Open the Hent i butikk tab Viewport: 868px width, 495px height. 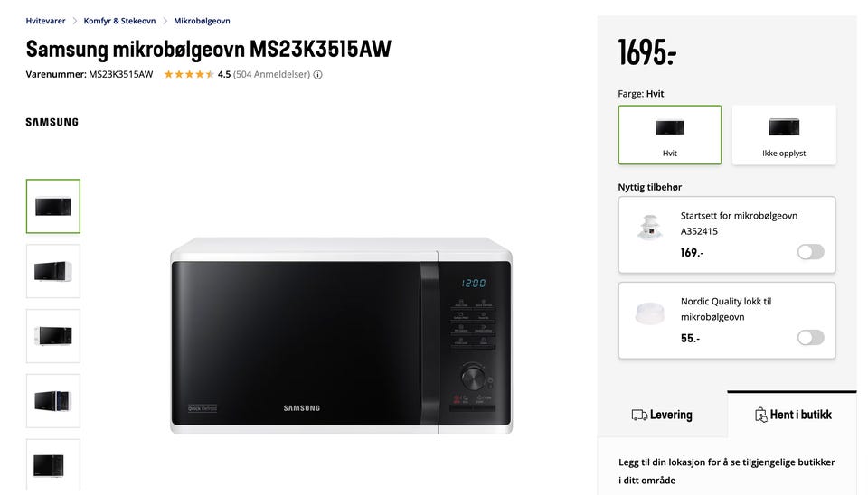click(792, 415)
